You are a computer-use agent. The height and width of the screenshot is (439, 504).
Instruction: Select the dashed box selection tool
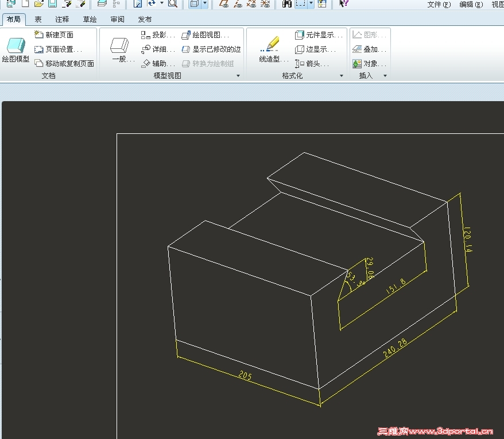[301, 3]
